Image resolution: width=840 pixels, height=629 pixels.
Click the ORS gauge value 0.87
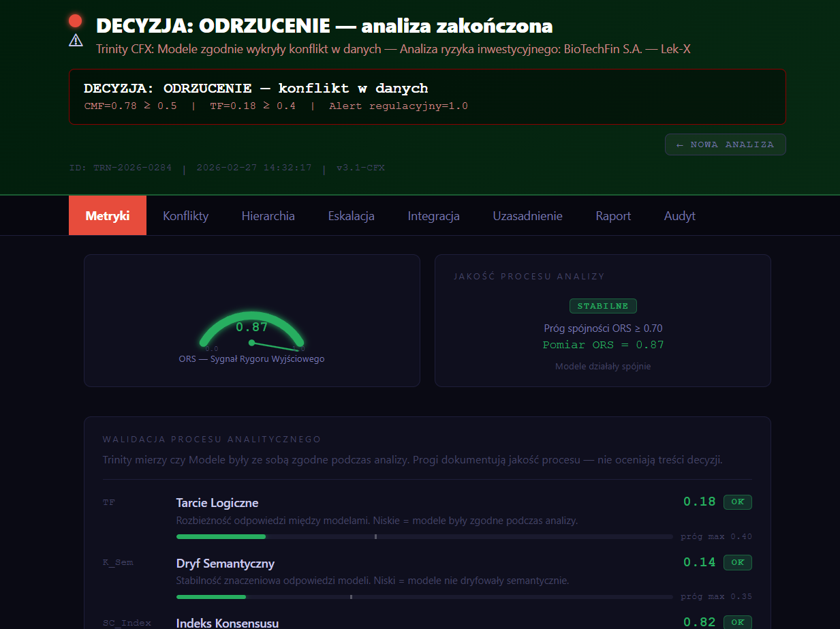[x=251, y=327]
